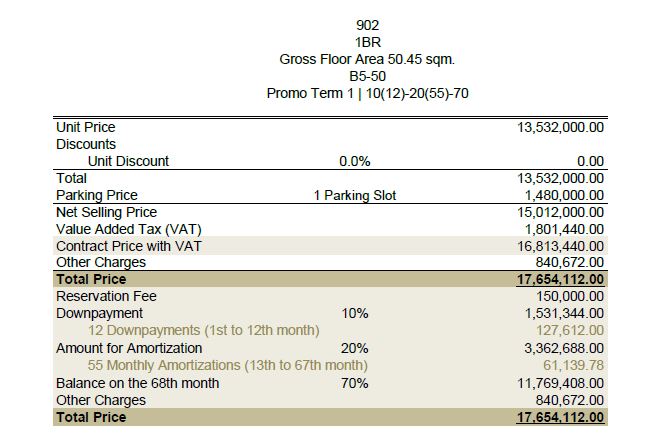This screenshot has width=664, height=437.
Task: Click the Contract Price with VAT label
Action: (115, 246)
